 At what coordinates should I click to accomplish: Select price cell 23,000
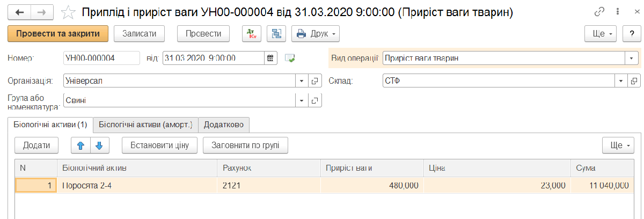coord(497,185)
